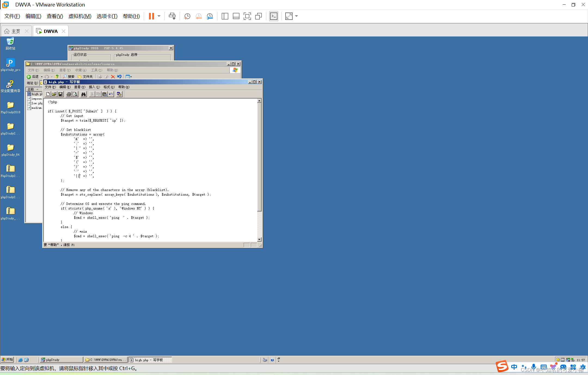This screenshot has width=588, height=375.
Task: Insert date and time in WordPad
Action: 119,94
